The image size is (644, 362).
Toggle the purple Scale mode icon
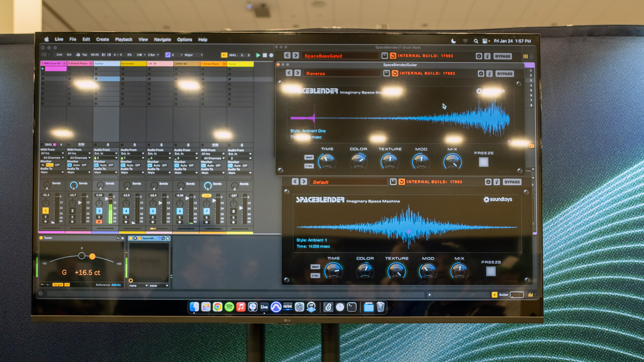pyautogui.click(x=168, y=55)
